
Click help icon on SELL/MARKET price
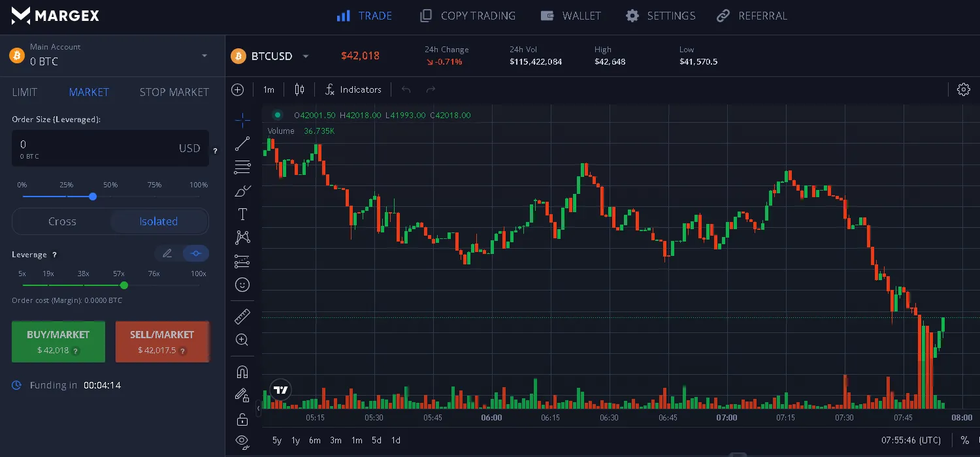tap(182, 351)
